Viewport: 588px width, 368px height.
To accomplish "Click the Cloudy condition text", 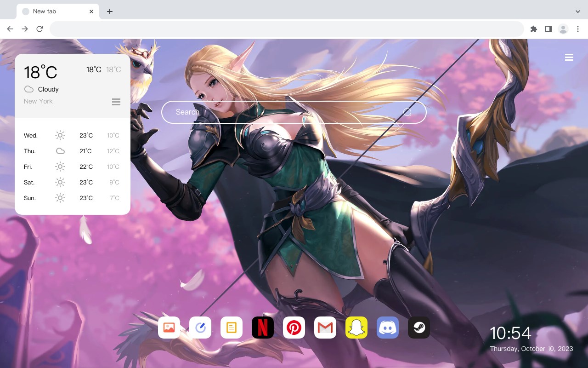I will click(48, 89).
